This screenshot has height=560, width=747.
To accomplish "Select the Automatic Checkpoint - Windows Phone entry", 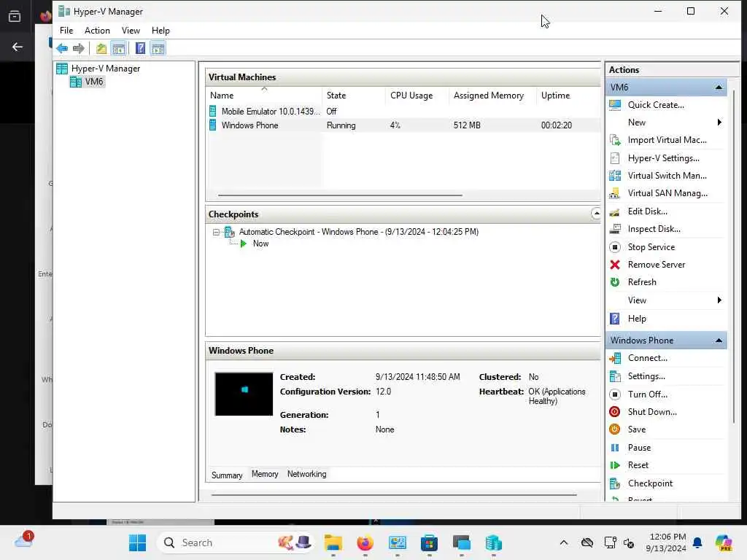I will click(x=358, y=232).
